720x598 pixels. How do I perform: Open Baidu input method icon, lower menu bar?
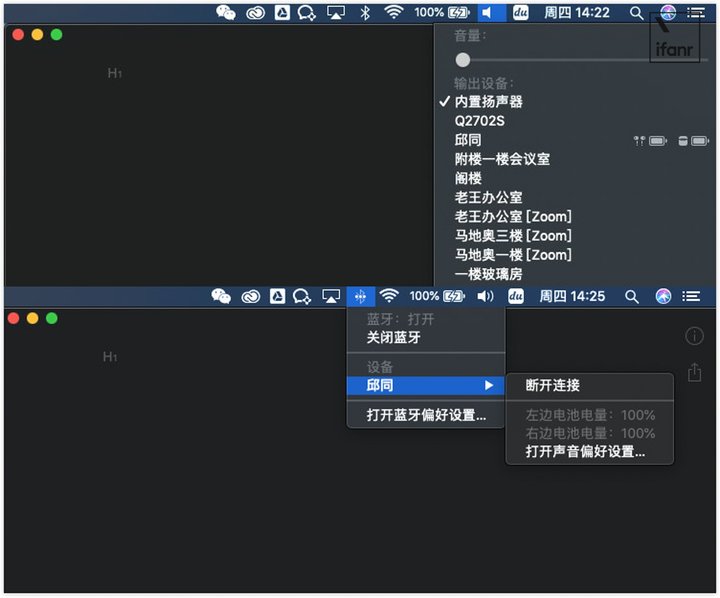pyautogui.click(x=516, y=296)
